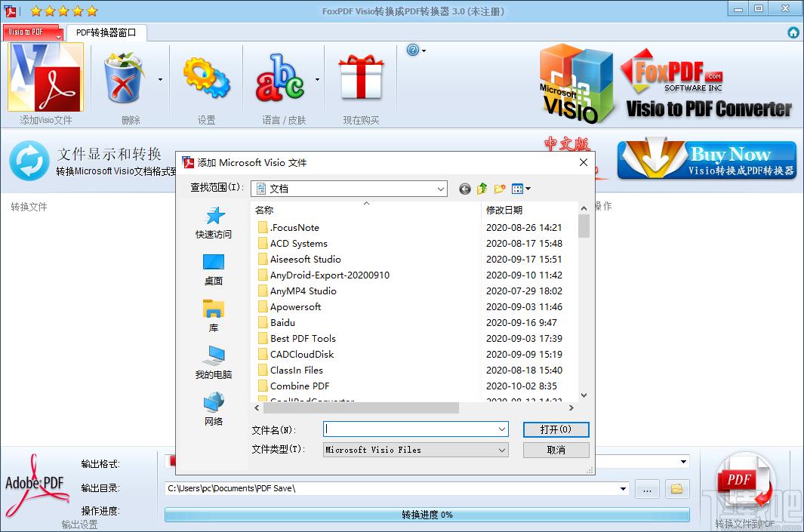804x532 pixels.
Task: Click the Buy Now gift box icon
Action: pos(360,77)
